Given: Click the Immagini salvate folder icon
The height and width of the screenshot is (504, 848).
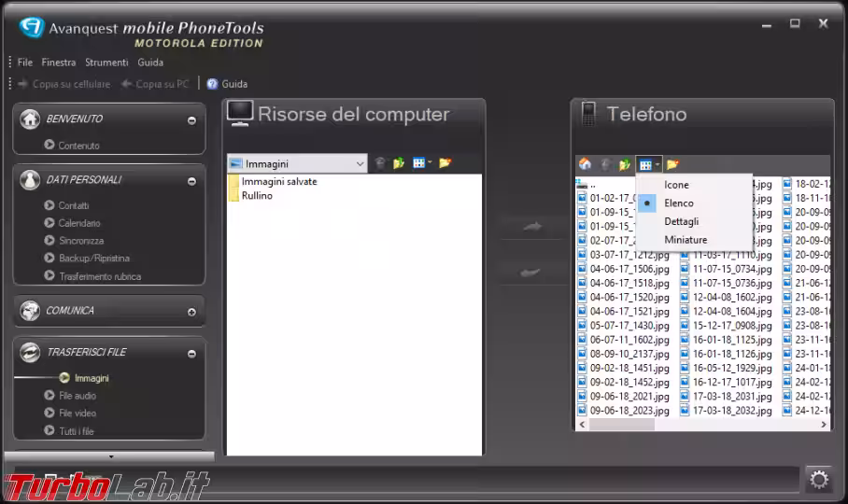Looking at the screenshot, I should (x=233, y=181).
